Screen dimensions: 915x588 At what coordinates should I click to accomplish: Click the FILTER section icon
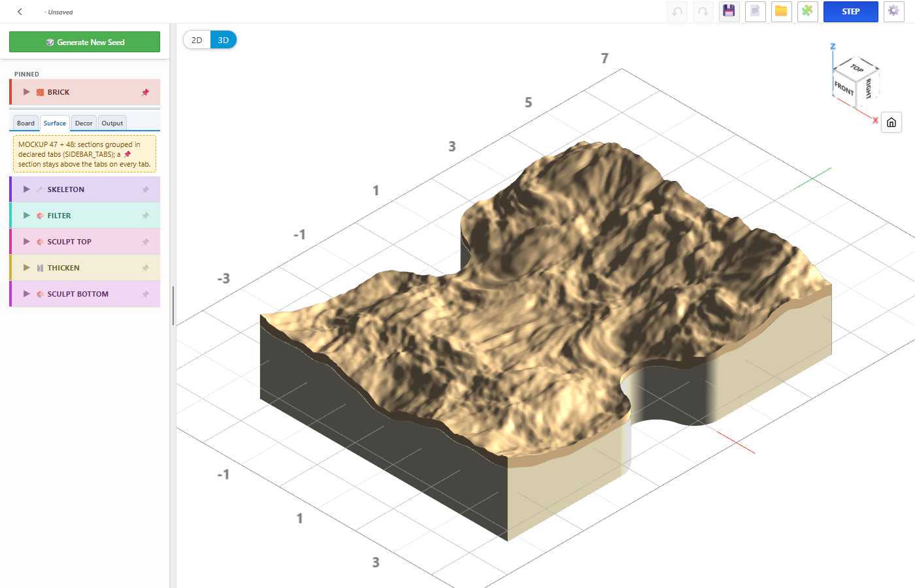(x=41, y=216)
